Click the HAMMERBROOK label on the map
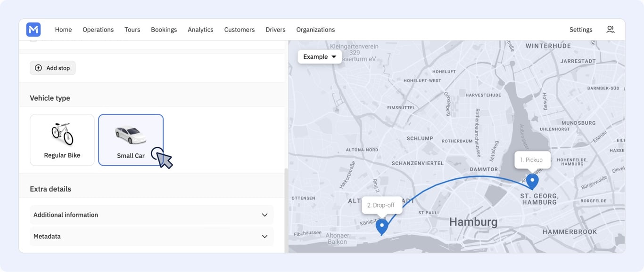This screenshot has width=644, height=272. coord(570,232)
